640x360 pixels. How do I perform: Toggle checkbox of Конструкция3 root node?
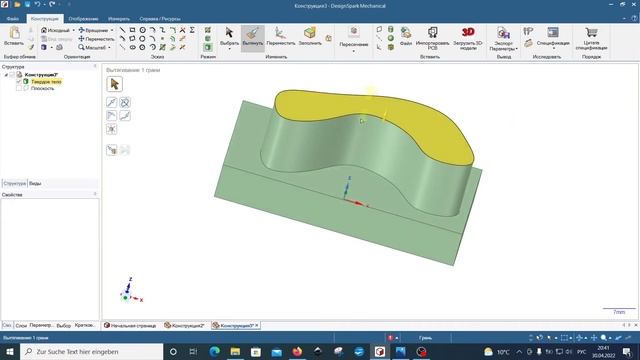[12, 75]
